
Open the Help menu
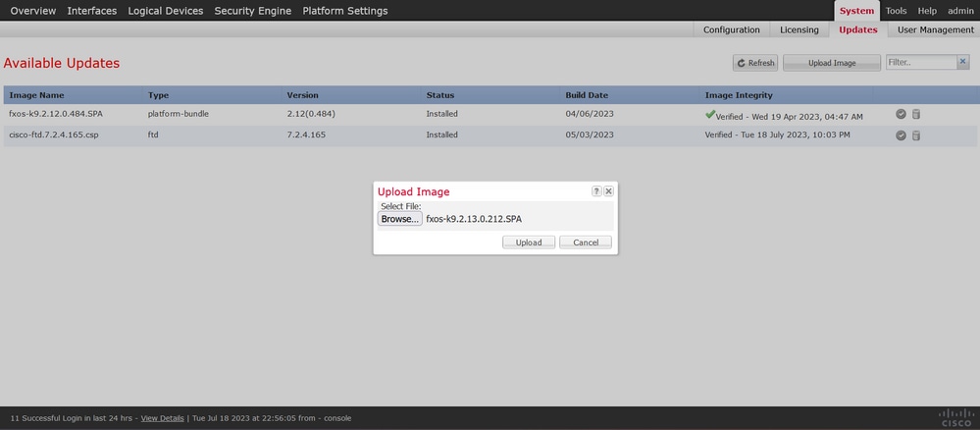coord(927,11)
